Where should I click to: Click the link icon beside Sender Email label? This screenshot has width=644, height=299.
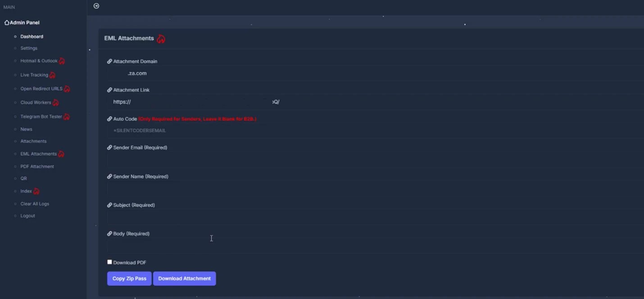tap(109, 147)
